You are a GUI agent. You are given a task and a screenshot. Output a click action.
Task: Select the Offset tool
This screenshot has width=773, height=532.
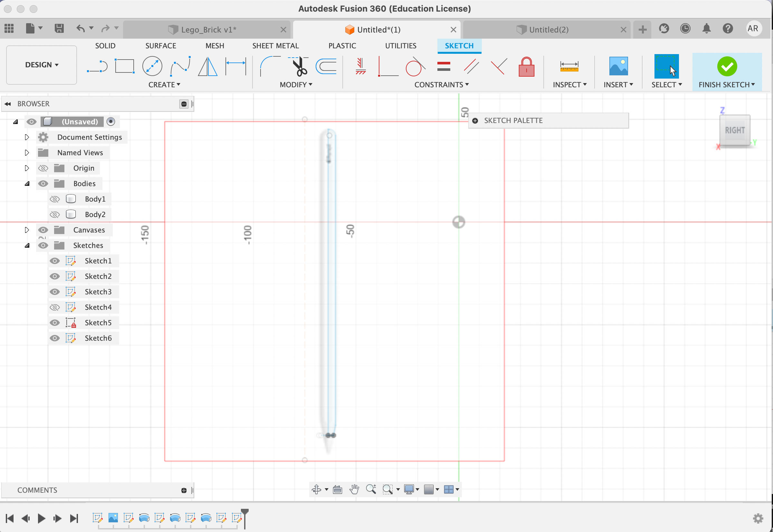[326, 66]
